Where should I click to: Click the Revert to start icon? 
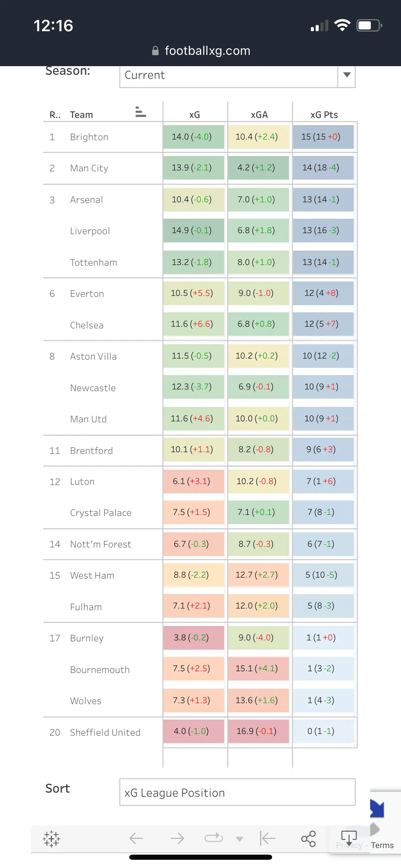(268, 839)
